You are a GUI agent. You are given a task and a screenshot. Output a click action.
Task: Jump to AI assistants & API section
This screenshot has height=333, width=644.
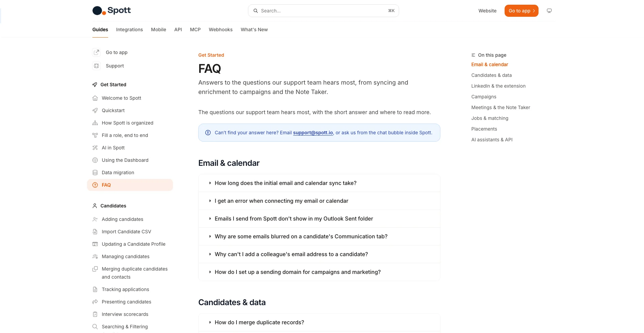point(492,140)
